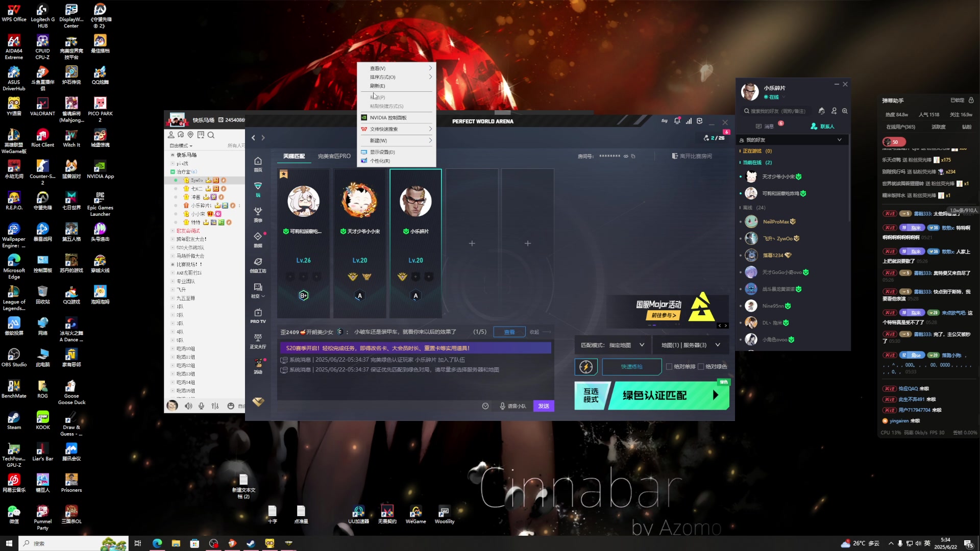Expand the 新建(W) context submenu
Viewport: 980px width, 551px height.
pyautogui.click(x=397, y=141)
